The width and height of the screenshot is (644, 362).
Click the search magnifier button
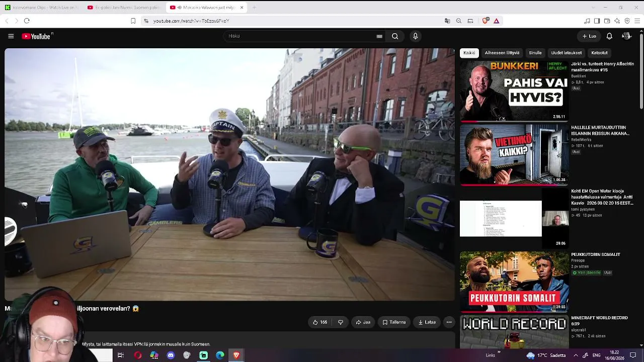tap(395, 36)
